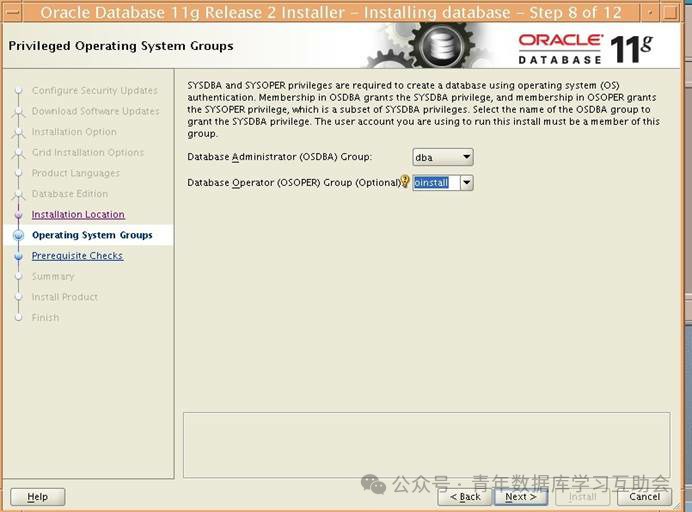Image resolution: width=692 pixels, height=512 pixels.
Task: Select Operating System Groups step
Action: pyautogui.click(x=92, y=235)
